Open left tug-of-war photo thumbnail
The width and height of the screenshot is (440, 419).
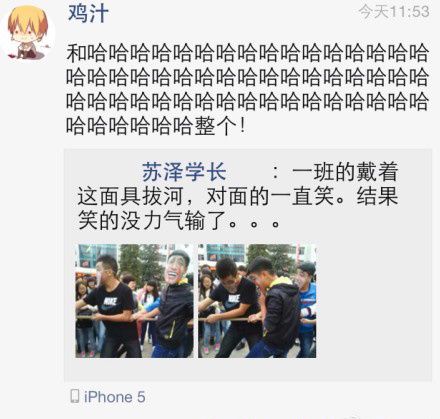click(x=134, y=301)
